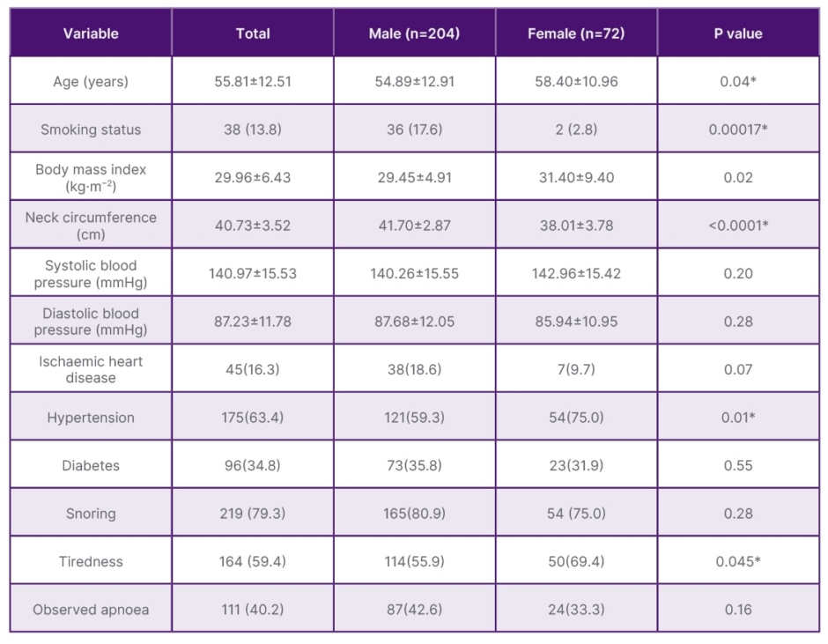Click the Neck circumference row label
828x644 pixels.
click(x=91, y=226)
